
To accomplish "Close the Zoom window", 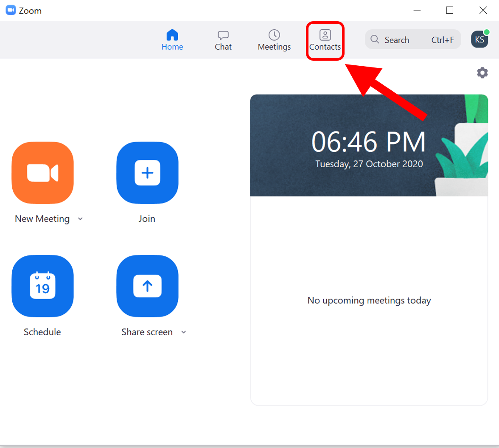I will click(x=483, y=11).
